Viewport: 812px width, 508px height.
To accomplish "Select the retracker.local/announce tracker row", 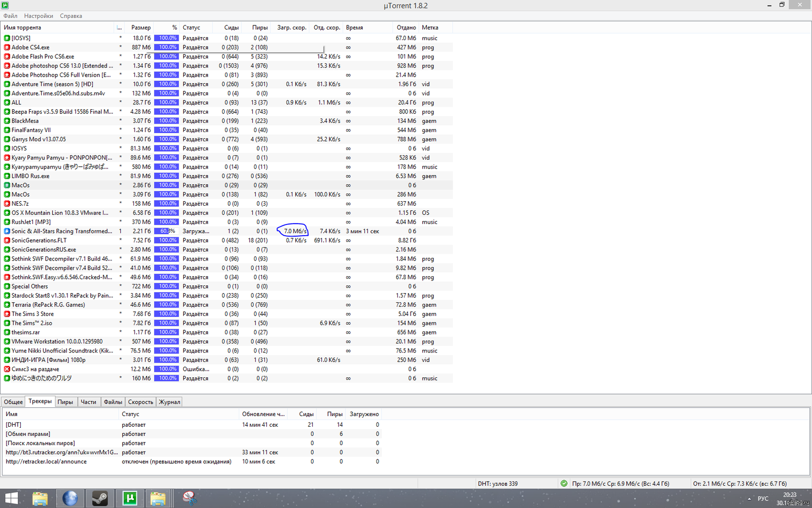I will coord(46,462).
